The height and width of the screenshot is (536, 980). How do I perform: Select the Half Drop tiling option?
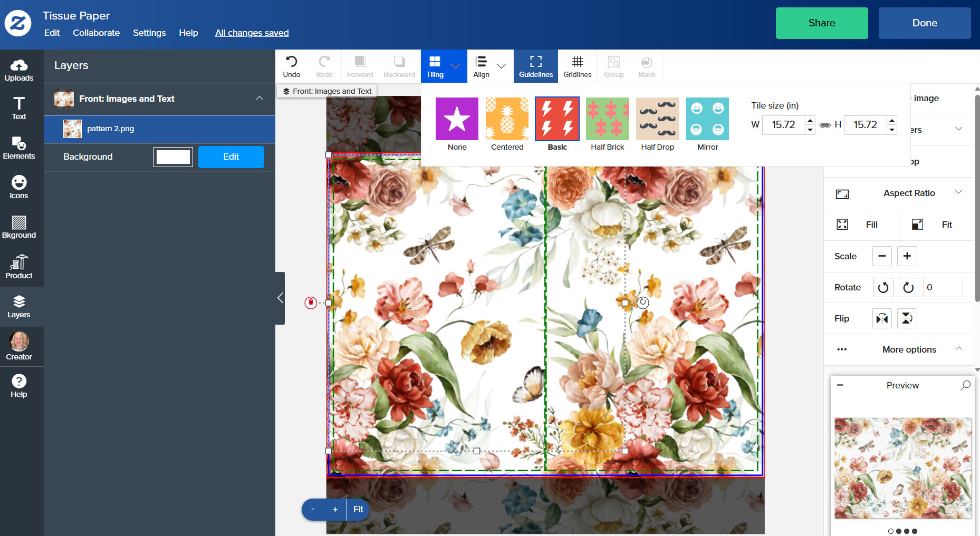tap(657, 124)
